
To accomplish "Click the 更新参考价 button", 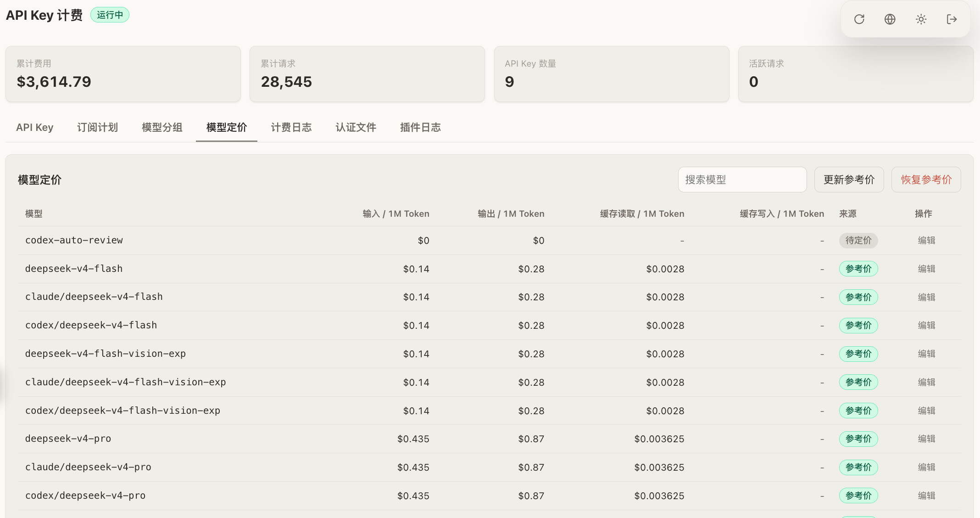I will 849,180.
